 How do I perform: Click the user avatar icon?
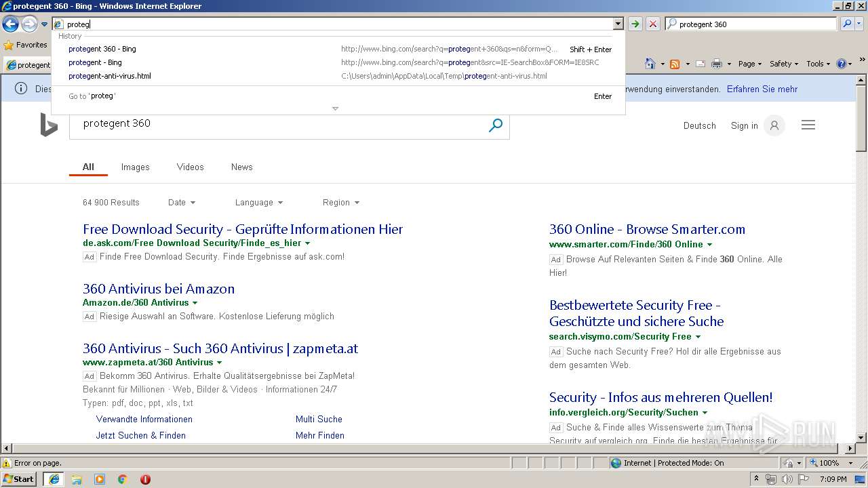(774, 125)
